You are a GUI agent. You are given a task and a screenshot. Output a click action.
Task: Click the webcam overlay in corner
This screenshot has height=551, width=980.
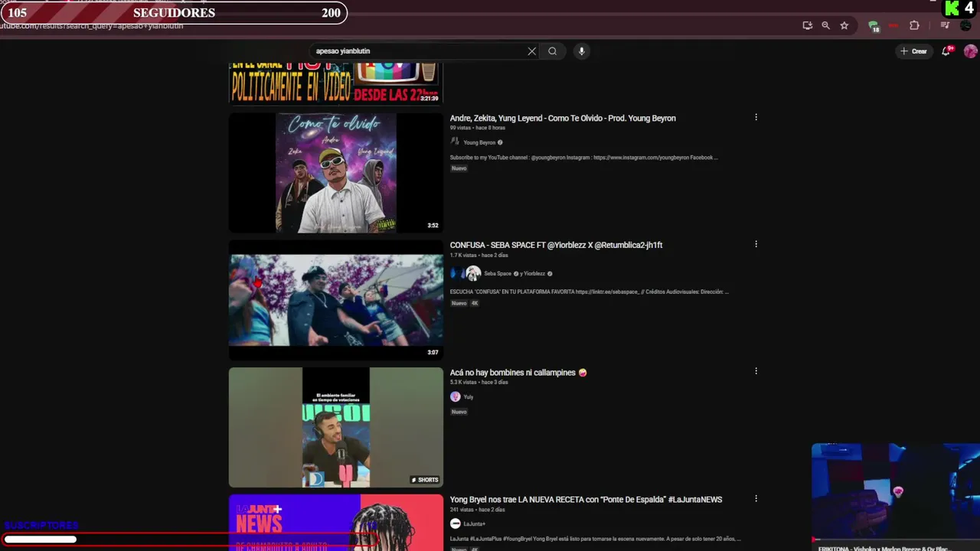tap(896, 493)
